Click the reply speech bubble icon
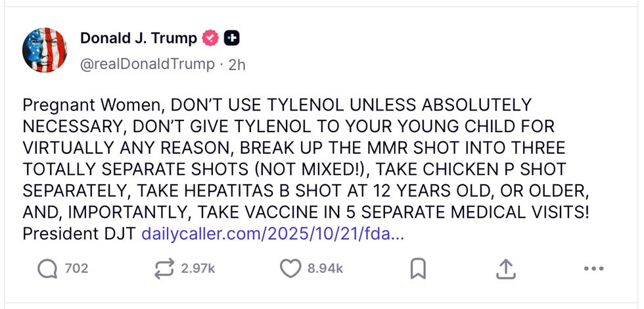The height and width of the screenshot is (309, 644). click(47, 268)
